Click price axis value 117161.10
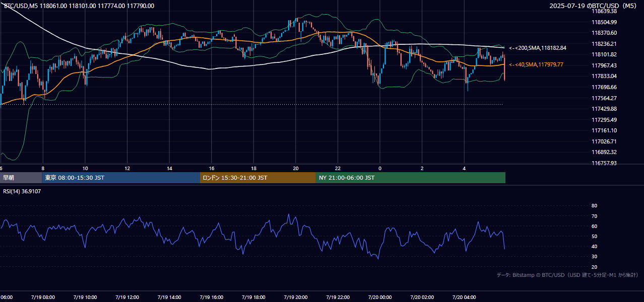The width and height of the screenshot is (644, 302). pyautogui.click(x=605, y=130)
